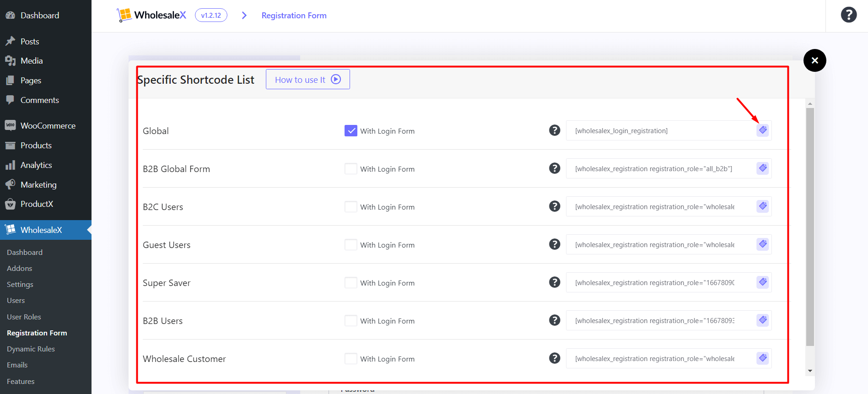Image resolution: width=868 pixels, height=394 pixels.
Task: Open the Products menu
Action: coord(46,145)
